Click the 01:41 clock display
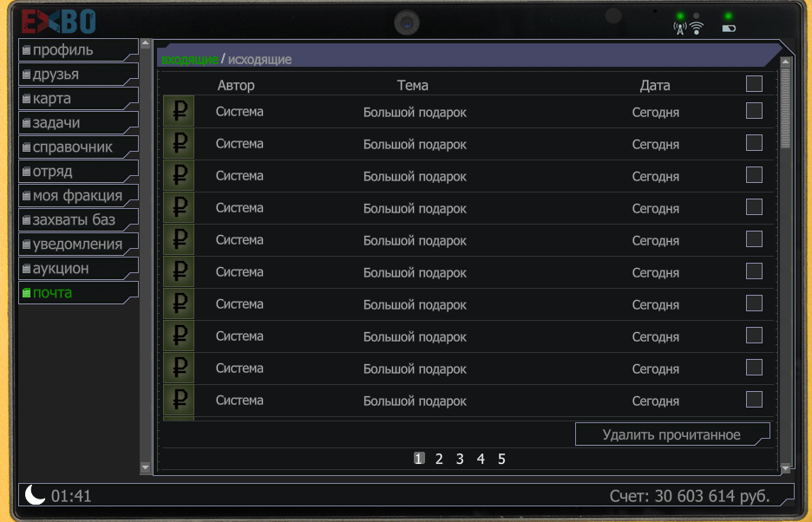The width and height of the screenshot is (812, 522). click(x=71, y=496)
